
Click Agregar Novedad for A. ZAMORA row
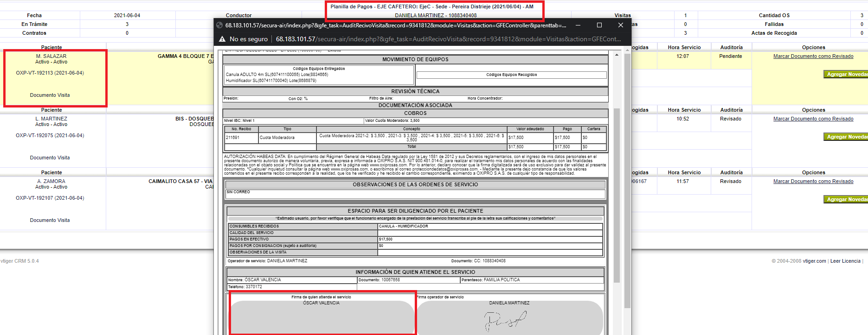pyautogui.click(x=846, y=199)
